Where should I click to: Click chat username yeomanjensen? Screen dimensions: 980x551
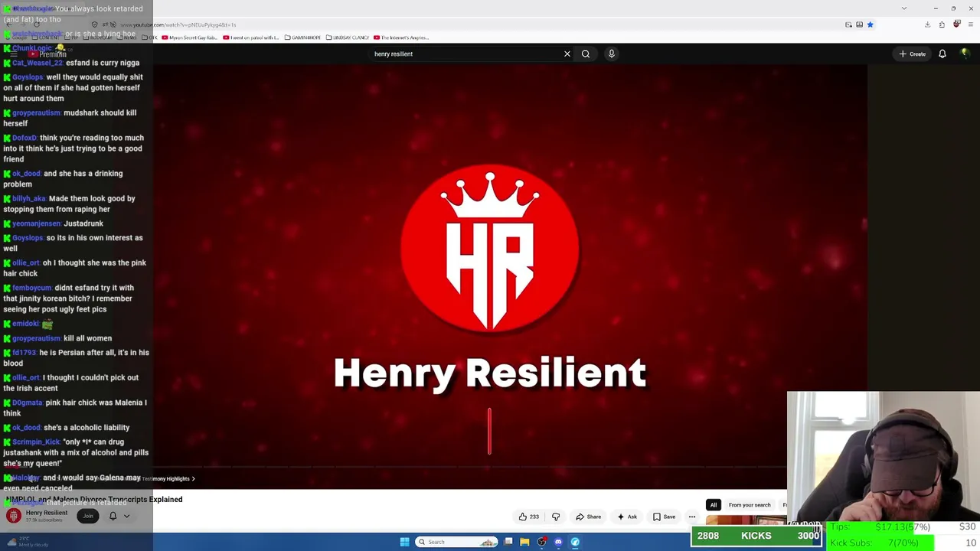coord(36,223)
